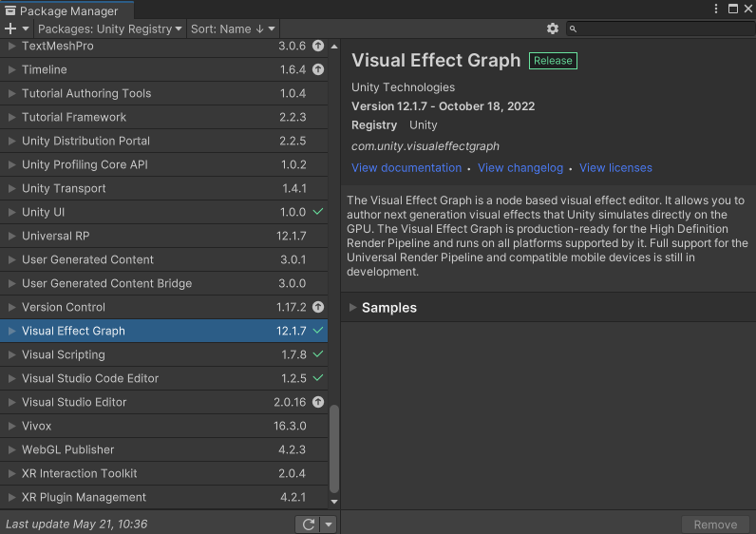Click the Last update May 21, 10:36 status text
This screenshot has height=534, width=756.
[x=77, y=524]
